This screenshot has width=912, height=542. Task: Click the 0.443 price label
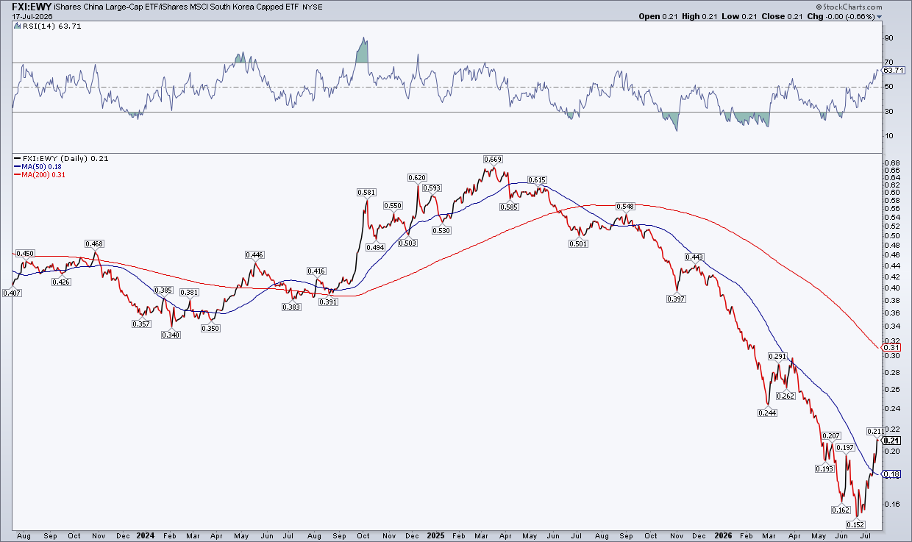tap(694, 257)
